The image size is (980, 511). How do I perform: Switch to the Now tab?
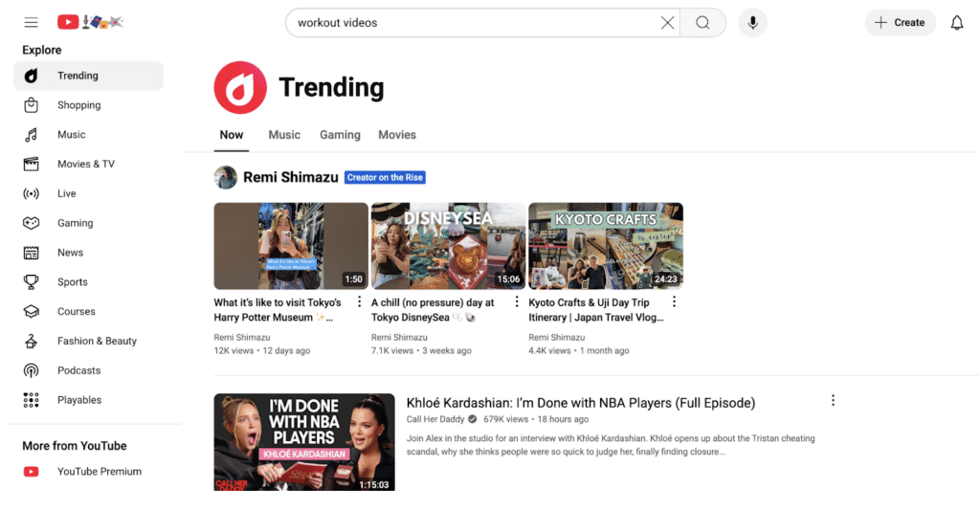232,135
